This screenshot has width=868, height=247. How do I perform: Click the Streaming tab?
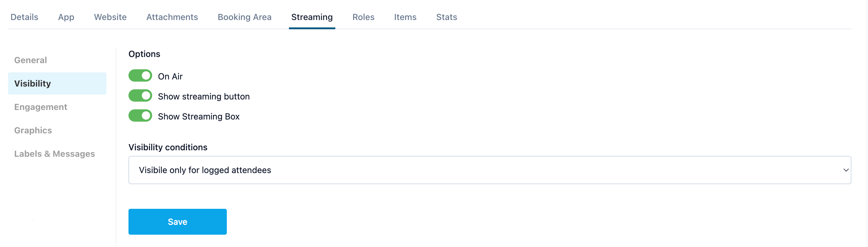[312, 17]
